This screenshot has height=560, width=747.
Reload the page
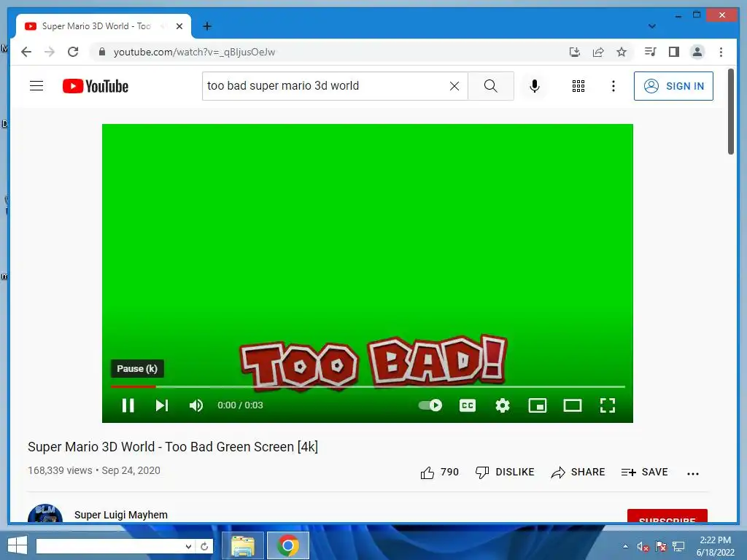(x=73, y=52)
